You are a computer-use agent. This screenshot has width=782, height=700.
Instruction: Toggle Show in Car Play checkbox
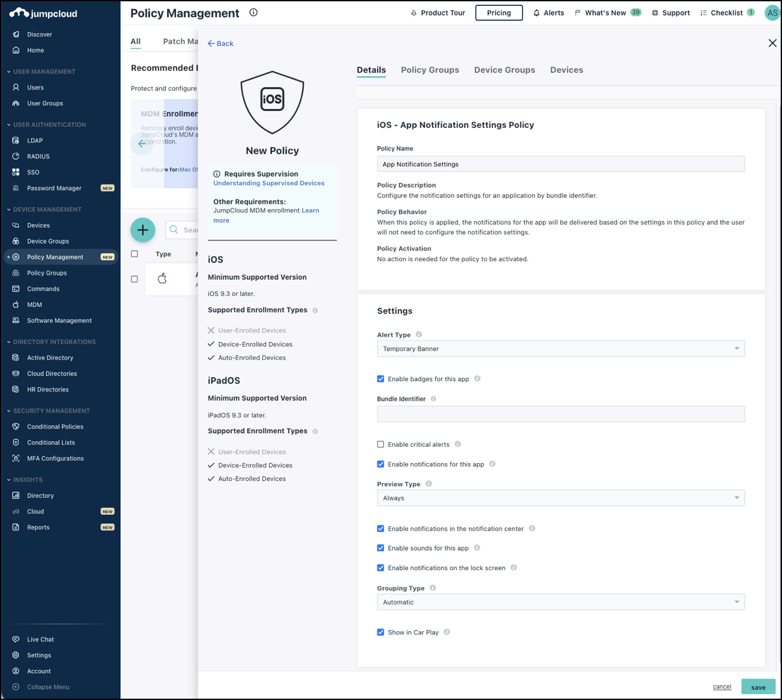pyautogui.click(x=381, y=632)
